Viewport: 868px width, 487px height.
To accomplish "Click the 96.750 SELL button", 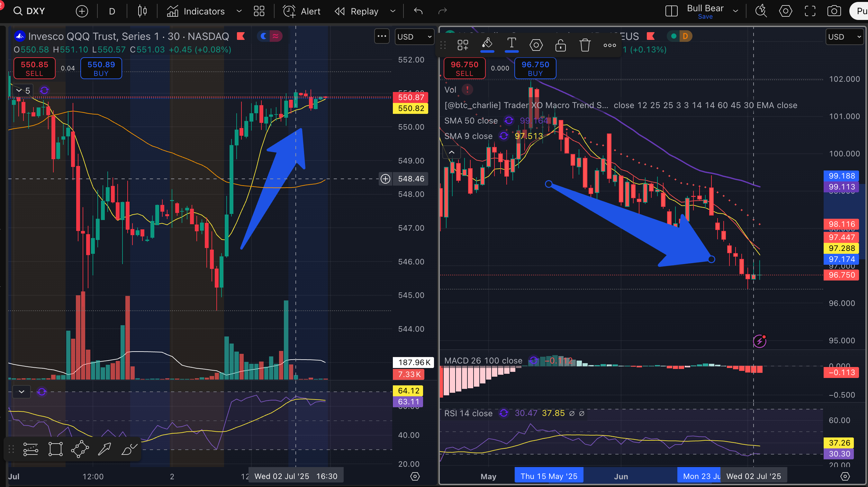I will (x=464, y=69).
